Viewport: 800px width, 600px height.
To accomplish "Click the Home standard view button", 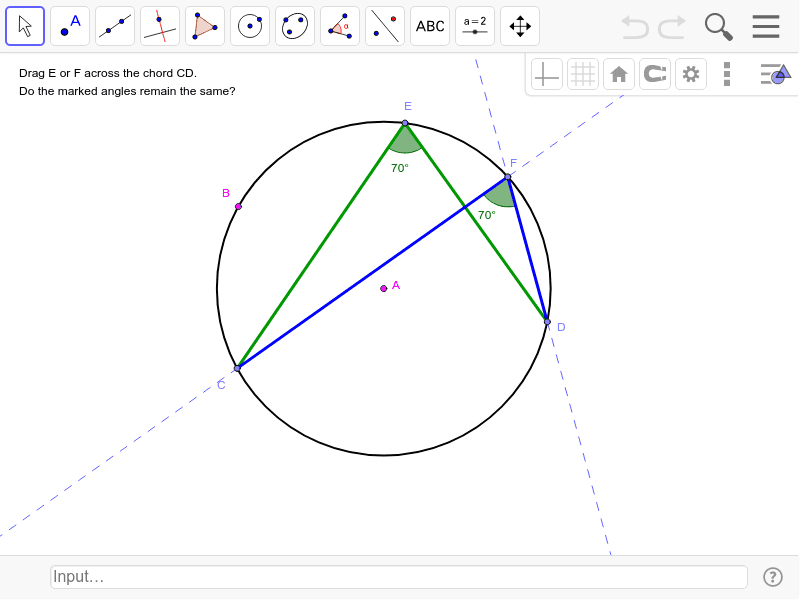I will click(x=619, y=74).
